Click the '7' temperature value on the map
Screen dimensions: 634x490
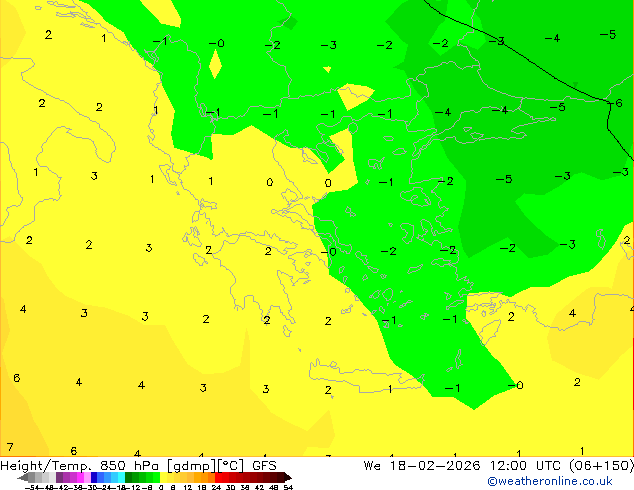tap(10, 448)
